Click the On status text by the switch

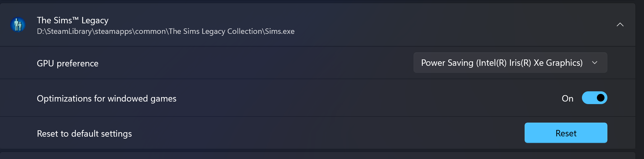[567, 98]
